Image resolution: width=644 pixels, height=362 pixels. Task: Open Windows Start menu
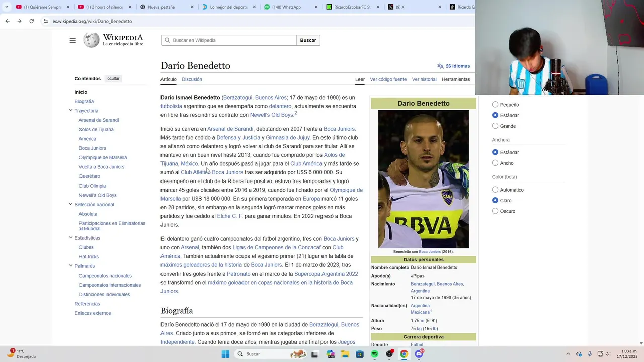coord(225,354)
